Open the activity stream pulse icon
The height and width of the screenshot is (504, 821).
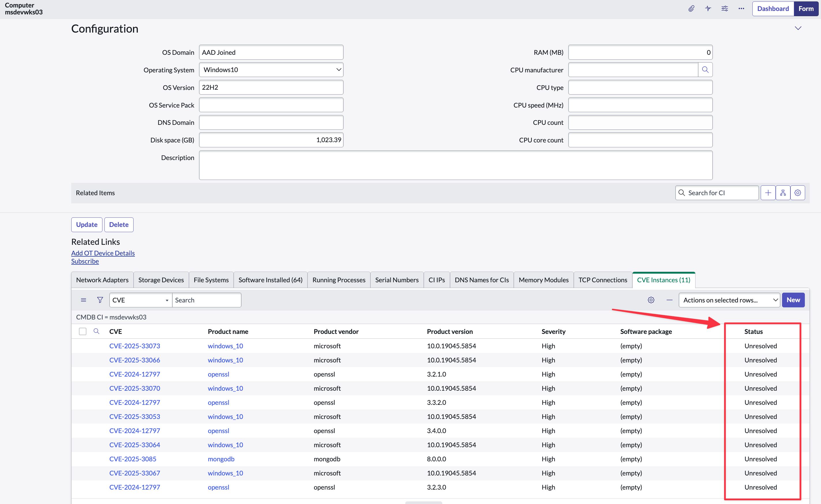(x=708, y=9)
